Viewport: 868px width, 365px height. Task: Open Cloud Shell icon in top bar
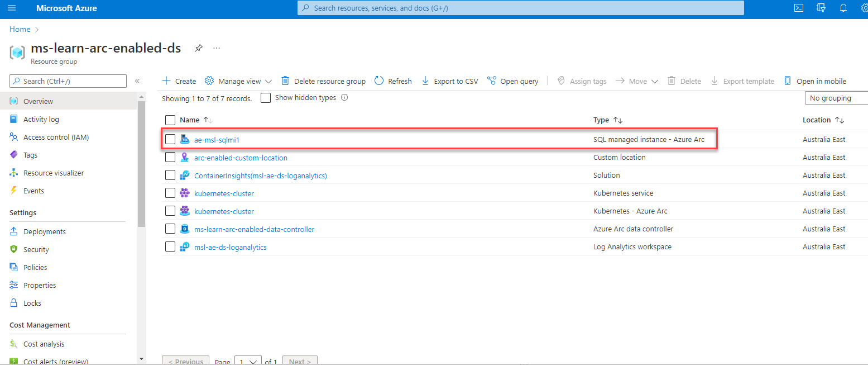[799, 8]
